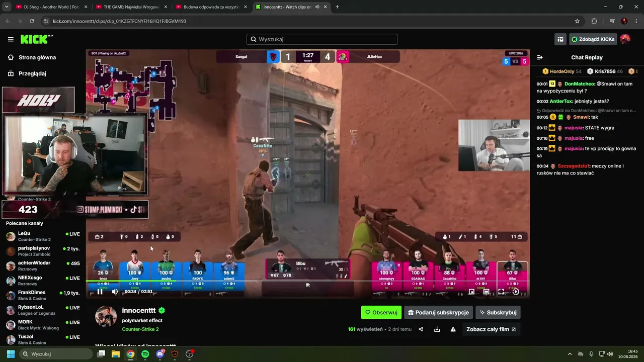Click the Smawi chat username
This screenshot has height=362, width=644.
(x=581, y=117)
